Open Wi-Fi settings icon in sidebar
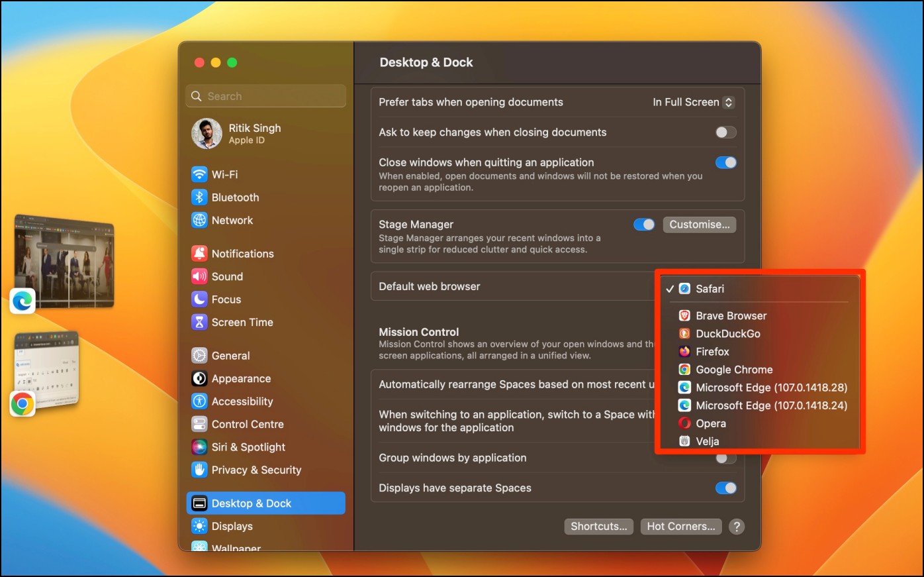 click(x=199, y=174)
